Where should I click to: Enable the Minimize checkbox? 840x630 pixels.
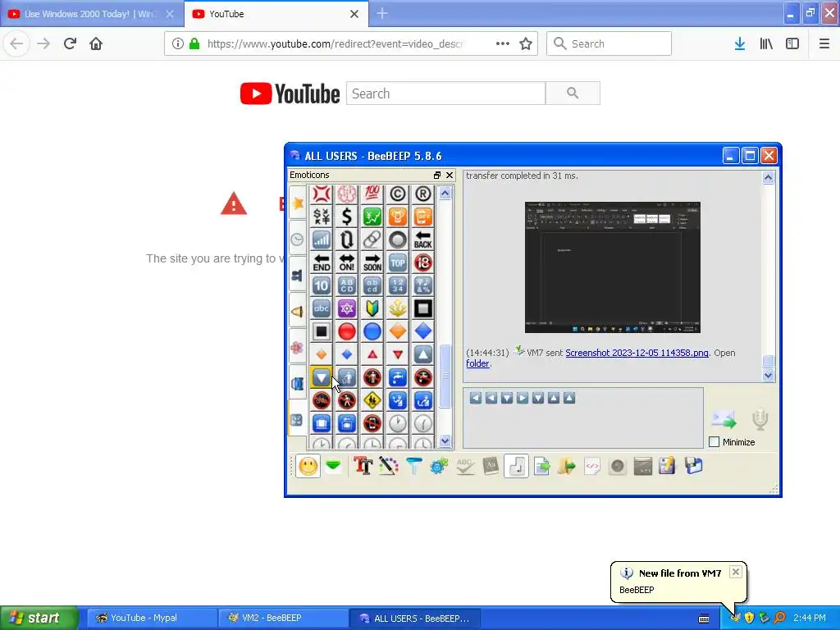[x=714, y=442]
